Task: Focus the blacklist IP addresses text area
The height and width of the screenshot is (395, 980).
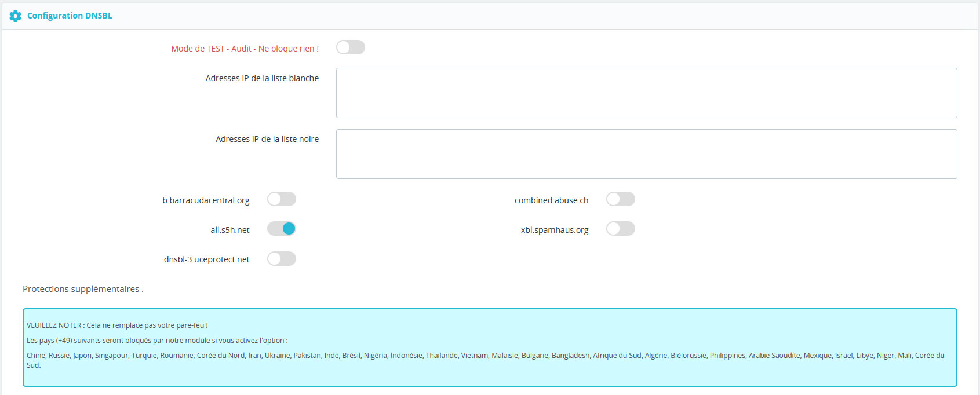Action: point(646,154)
